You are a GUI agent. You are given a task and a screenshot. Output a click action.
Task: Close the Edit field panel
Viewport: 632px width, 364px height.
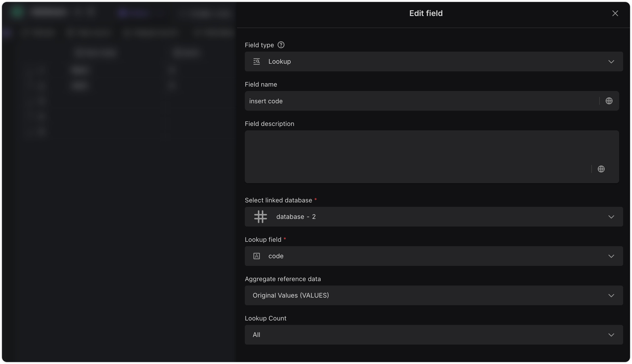(615, 13)
